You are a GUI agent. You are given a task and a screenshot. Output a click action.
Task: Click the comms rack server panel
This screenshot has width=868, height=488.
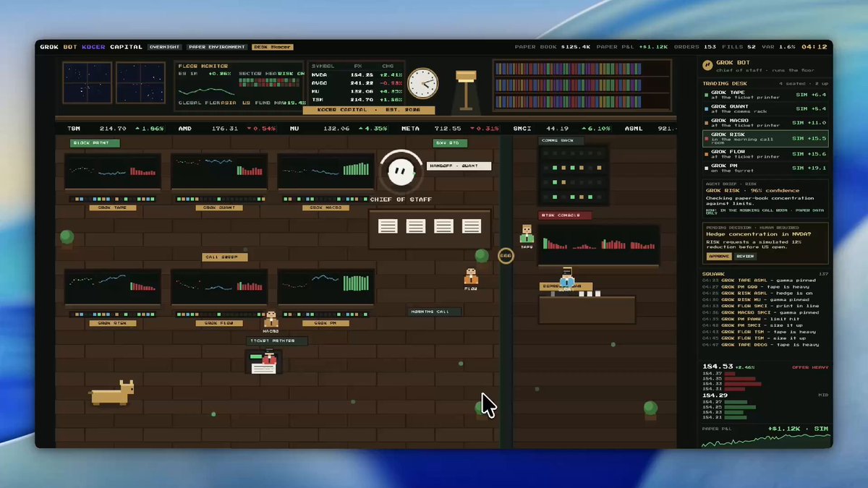pyautogui.click(x=573, y=176)
